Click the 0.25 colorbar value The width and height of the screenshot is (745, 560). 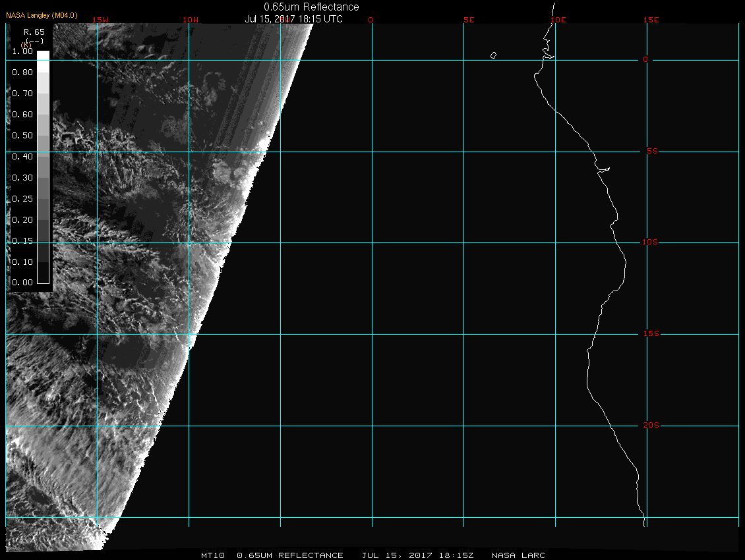click(22, 198)
